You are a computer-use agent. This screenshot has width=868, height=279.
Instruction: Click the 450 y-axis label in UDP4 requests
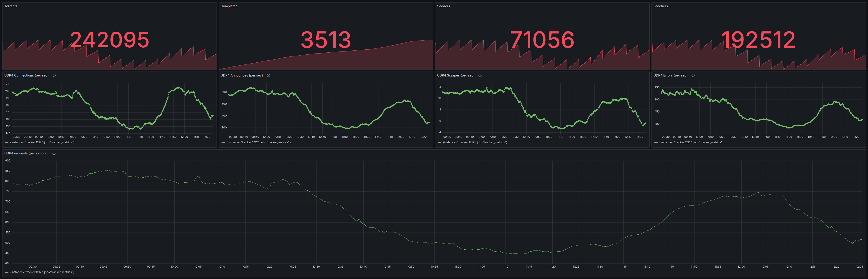click(8, 253)
